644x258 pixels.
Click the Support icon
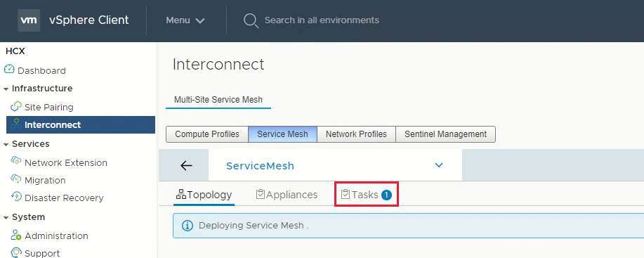coord(16,252)
